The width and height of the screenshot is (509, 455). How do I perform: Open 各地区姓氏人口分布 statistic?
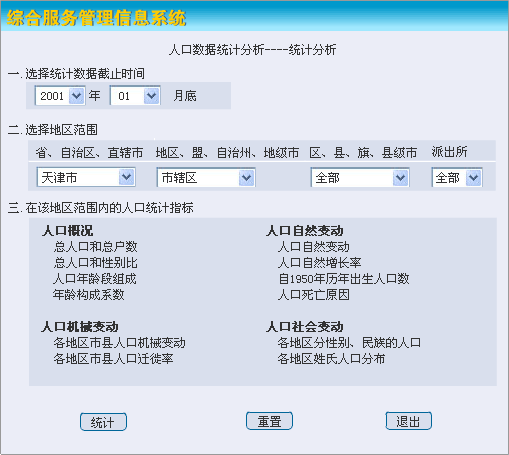(x=331, y=359)
